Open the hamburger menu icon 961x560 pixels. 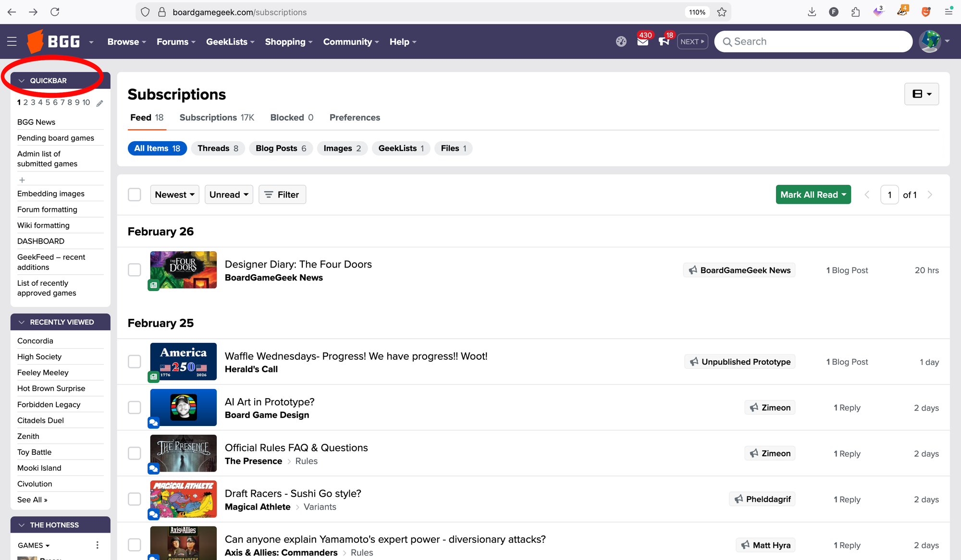[12, 41]
